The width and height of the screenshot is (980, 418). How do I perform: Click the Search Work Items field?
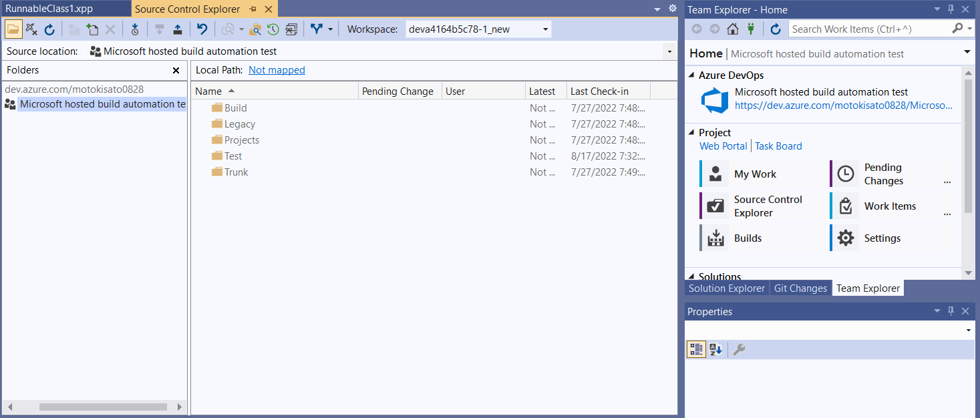(x=870, y=29)
